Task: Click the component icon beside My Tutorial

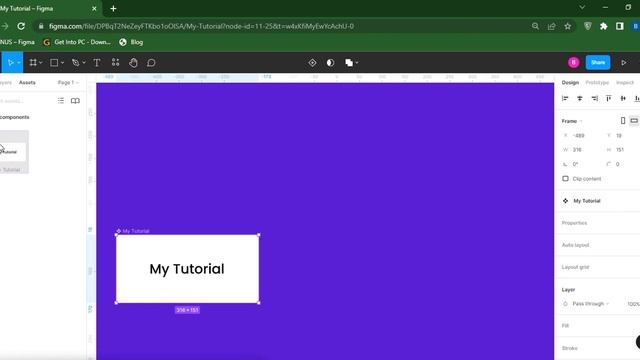Action: [565, 201]
